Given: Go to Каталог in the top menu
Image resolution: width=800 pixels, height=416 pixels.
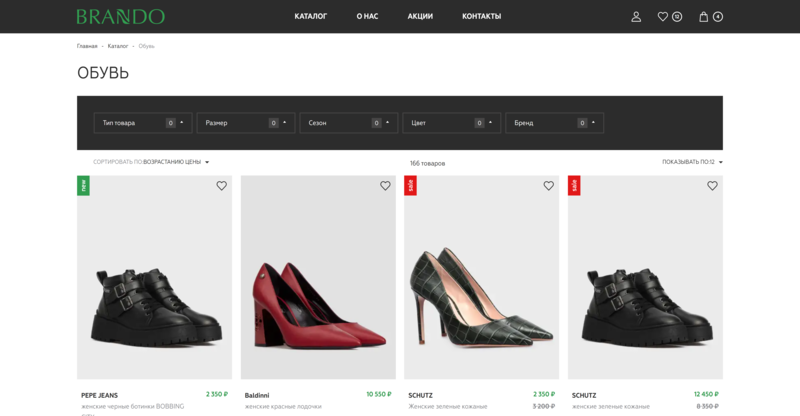Looking at the screenshot, I should (310, 16).
